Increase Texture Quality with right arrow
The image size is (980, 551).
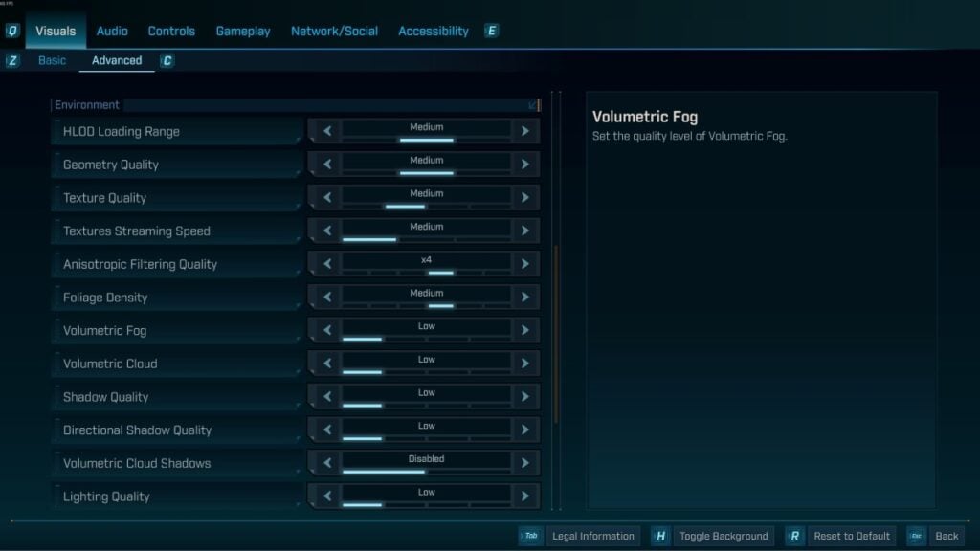point(524,198)
